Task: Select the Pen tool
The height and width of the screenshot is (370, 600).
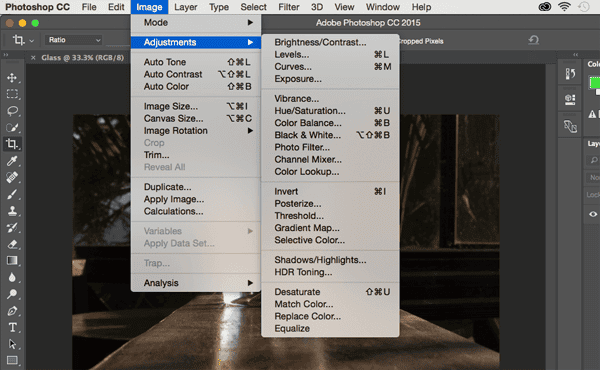Action: click(12, 311)
